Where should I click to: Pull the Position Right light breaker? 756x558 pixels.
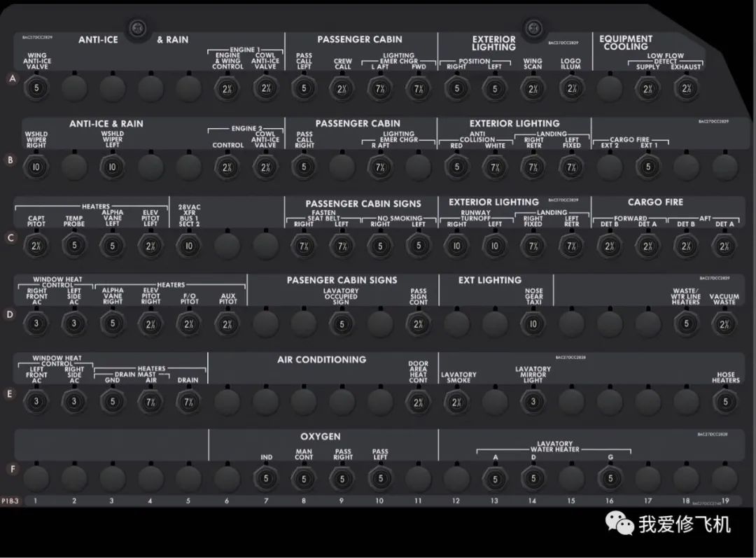pos(456,89)
